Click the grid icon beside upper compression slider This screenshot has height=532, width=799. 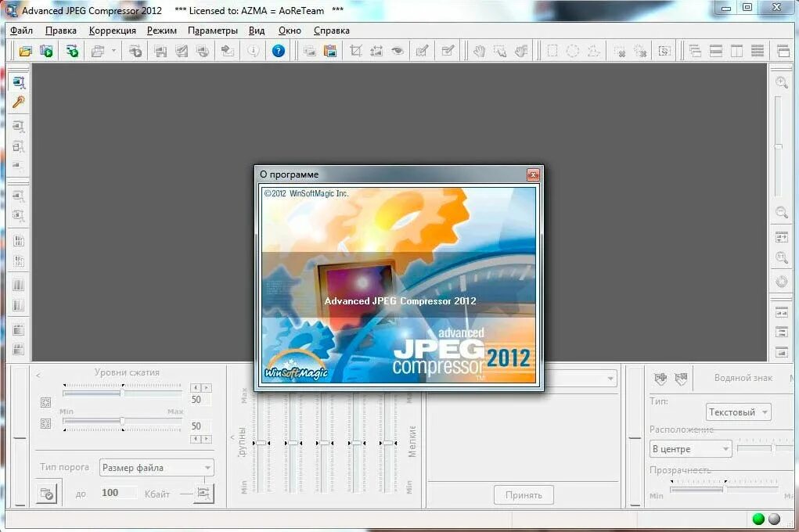(x=45, y=403)
